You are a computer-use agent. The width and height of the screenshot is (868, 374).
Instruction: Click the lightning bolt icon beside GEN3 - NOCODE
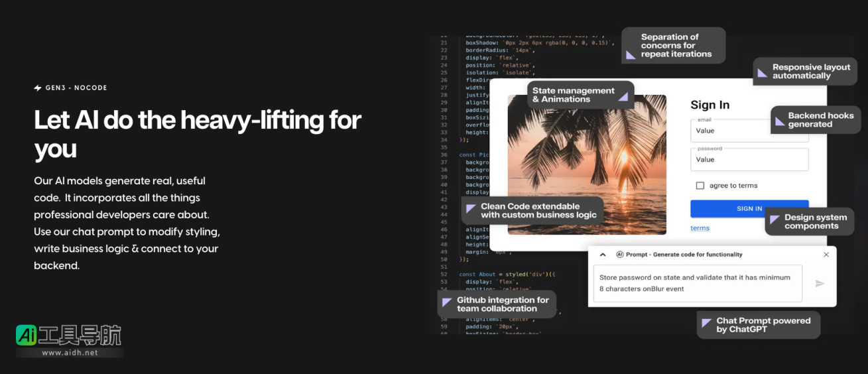pos(38,88)
